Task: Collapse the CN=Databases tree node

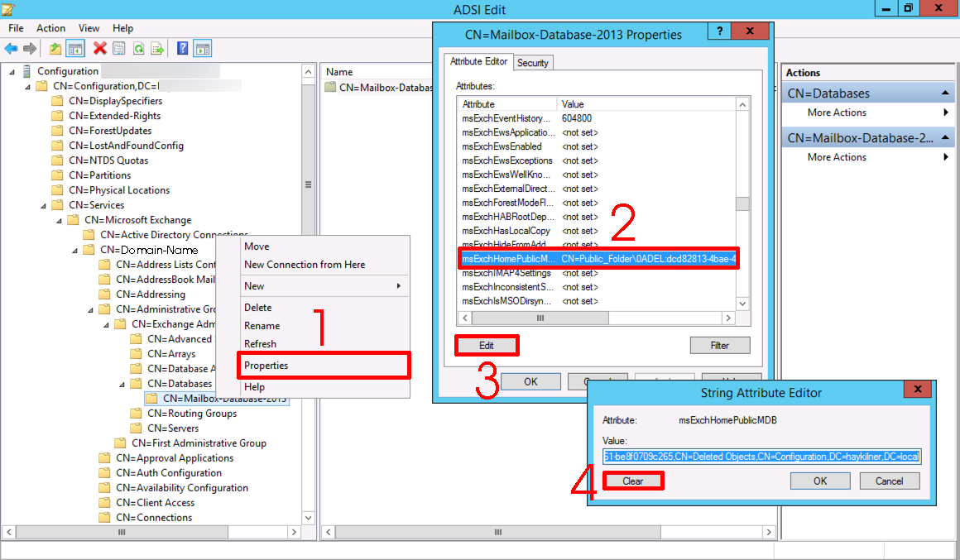Action: [x=122, y=385]
